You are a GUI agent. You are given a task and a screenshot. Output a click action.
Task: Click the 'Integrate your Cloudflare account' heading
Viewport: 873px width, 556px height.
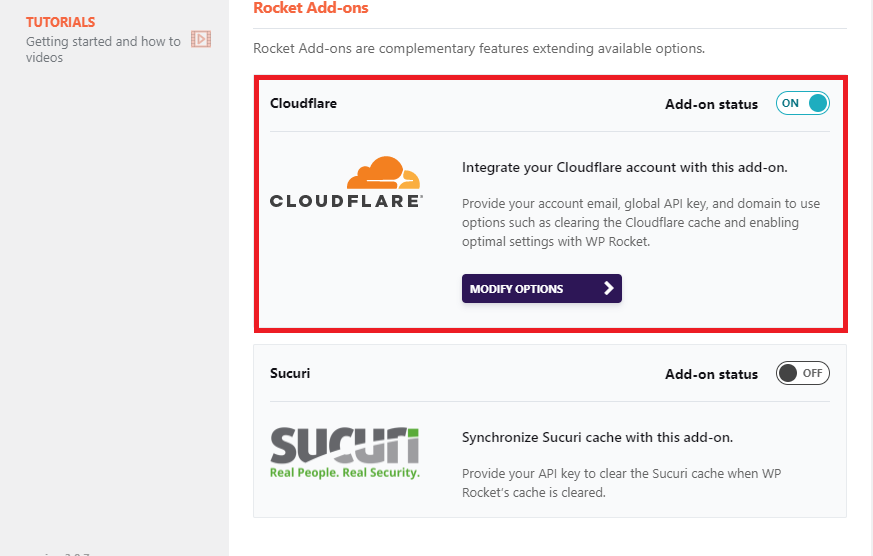click(624, 168)
